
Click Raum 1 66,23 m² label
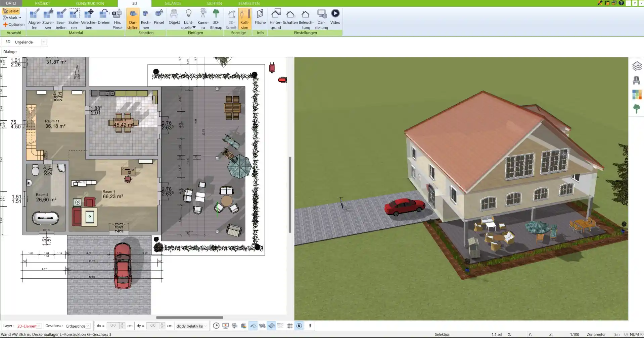(113, 194)
